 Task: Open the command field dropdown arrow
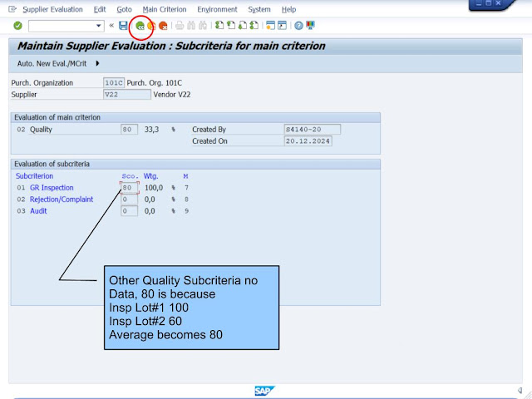[x=98, y=26]
